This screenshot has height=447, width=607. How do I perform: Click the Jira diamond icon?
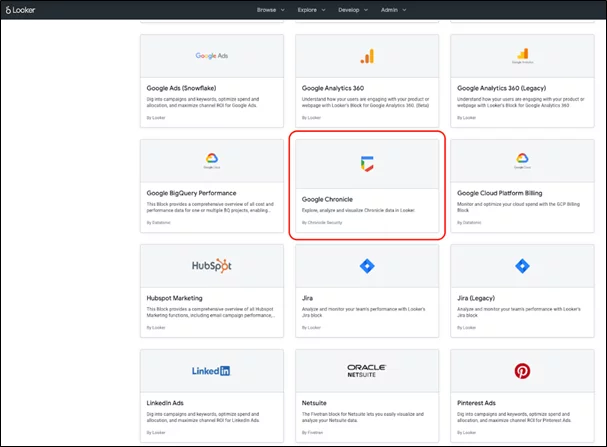tap(367, 266)
